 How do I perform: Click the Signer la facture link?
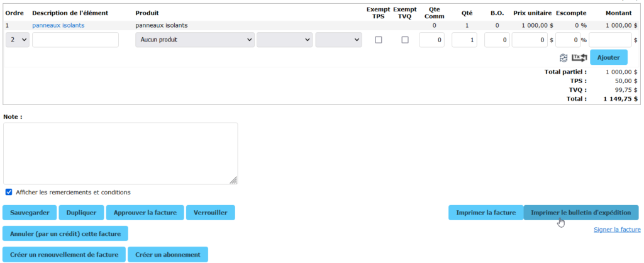pos(616,230)
